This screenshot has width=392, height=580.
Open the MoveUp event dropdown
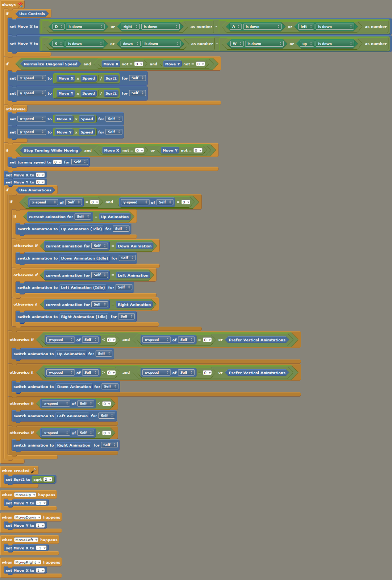25,495
